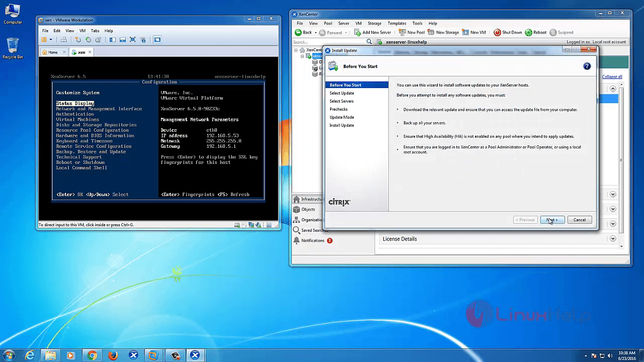Click Internet Explorer in the taskbar

coord(30,355)
